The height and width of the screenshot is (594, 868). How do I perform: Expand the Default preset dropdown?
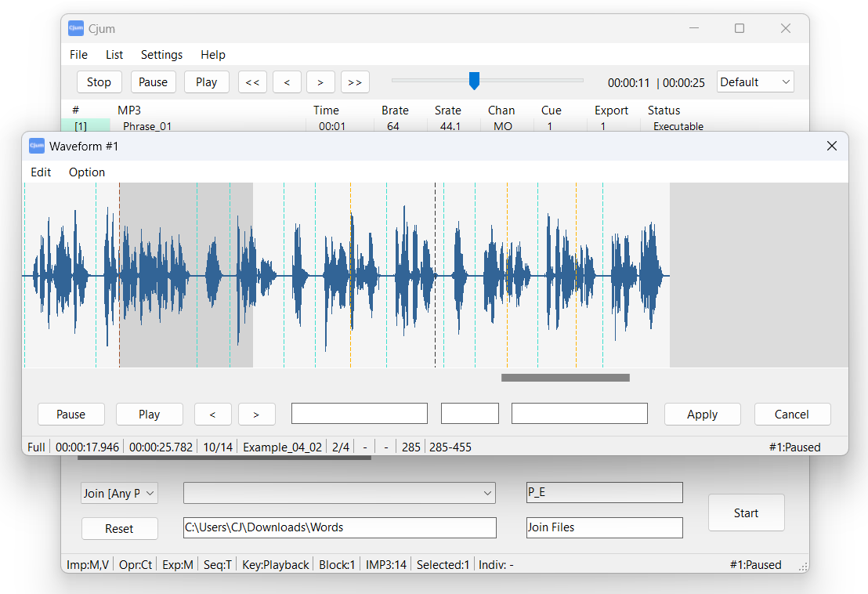click(x=755, y=82)
